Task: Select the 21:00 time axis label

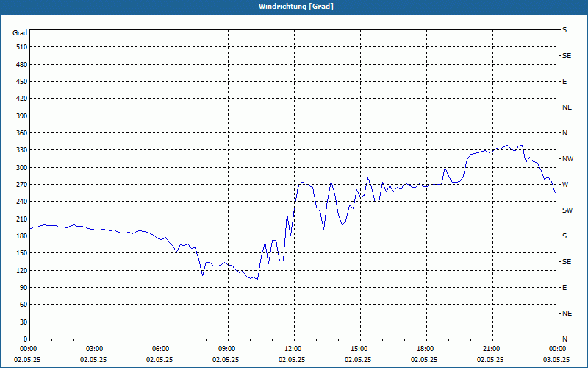Action: [490, 348]
